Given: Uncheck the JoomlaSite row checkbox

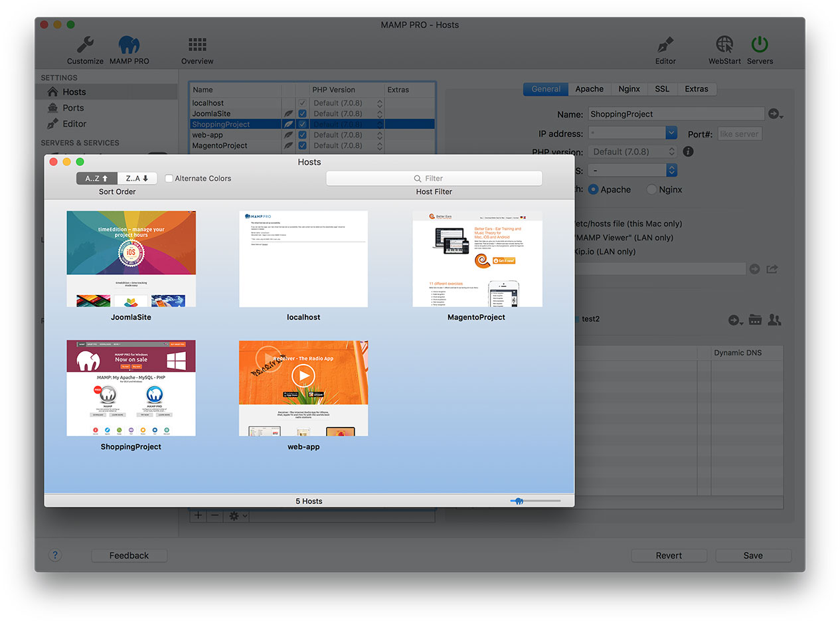Looking at the screenshot, I should [303, 114].
